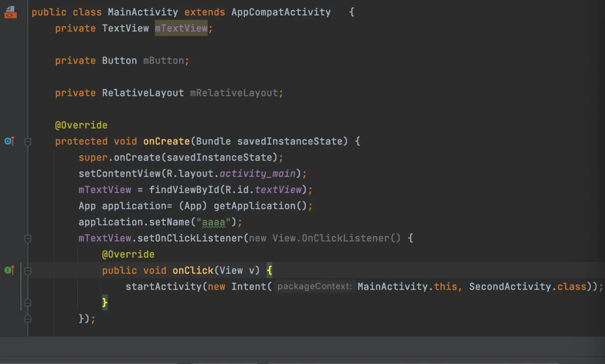Click the highlighted mTextView field declaration

(x=181, y=28)
